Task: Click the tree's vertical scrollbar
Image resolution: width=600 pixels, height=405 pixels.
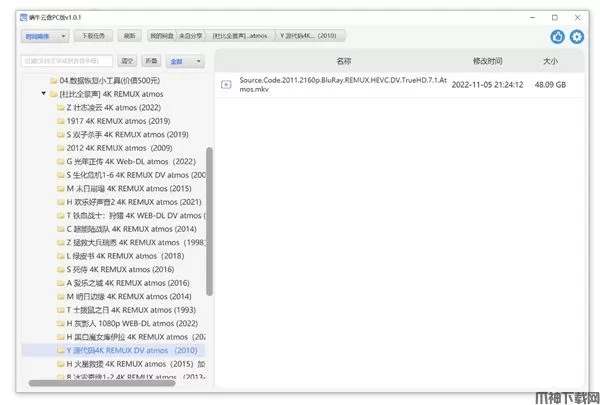Action: 209,220
